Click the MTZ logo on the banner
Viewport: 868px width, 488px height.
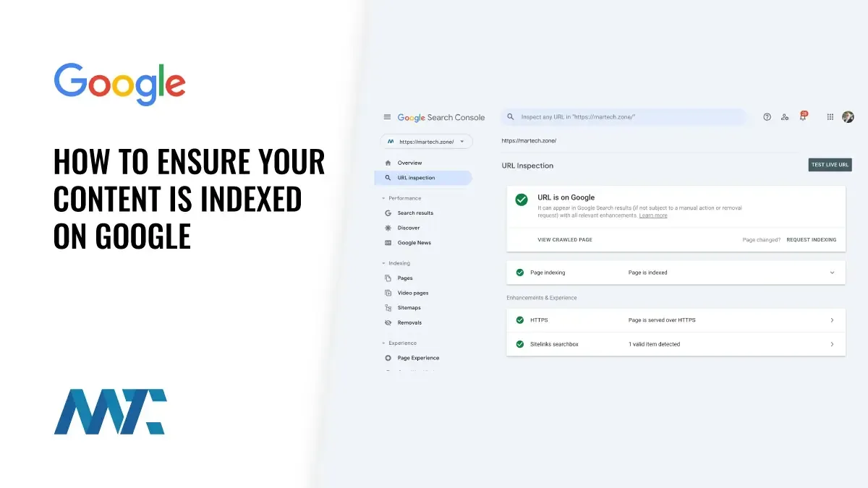click(x=110, y=411)
